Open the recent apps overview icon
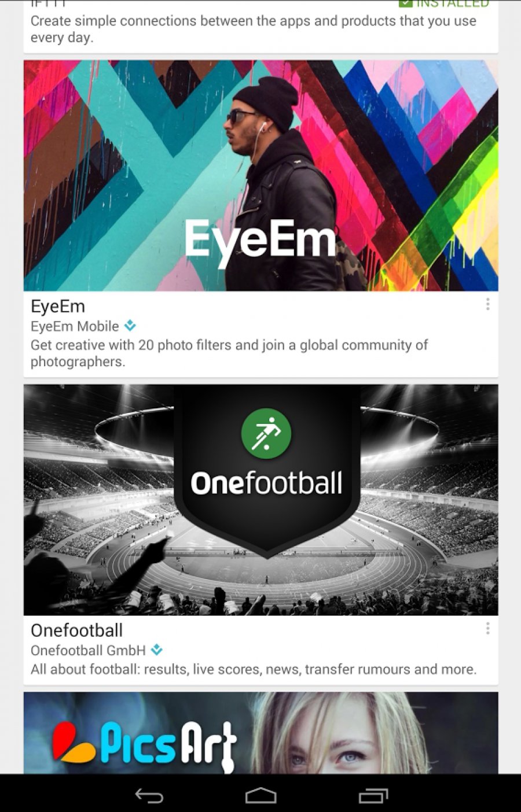Screen dimensions: 521x812 (x=373, y=796)
